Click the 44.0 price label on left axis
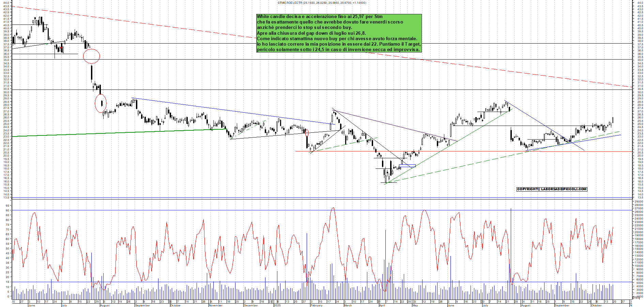The width and height of the screenshot is (644, 307). point(6,3)
